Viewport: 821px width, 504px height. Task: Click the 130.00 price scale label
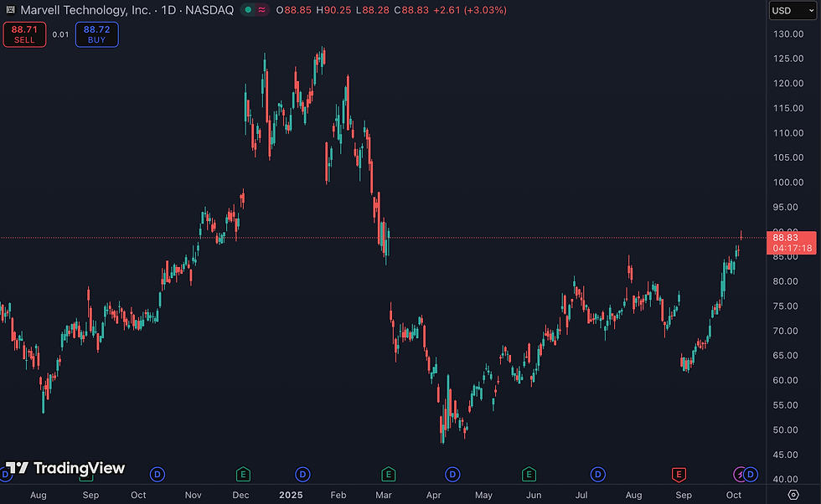pos(788,34)
